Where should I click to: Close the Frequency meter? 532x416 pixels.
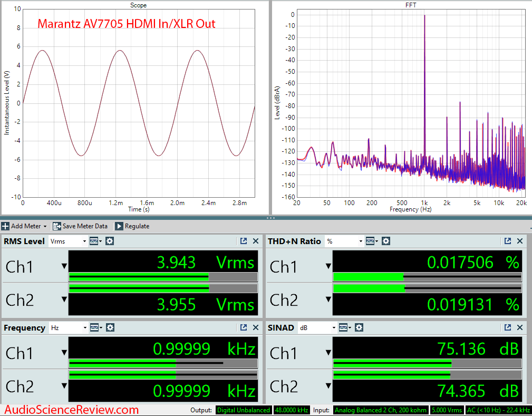[x=256, y=327]
